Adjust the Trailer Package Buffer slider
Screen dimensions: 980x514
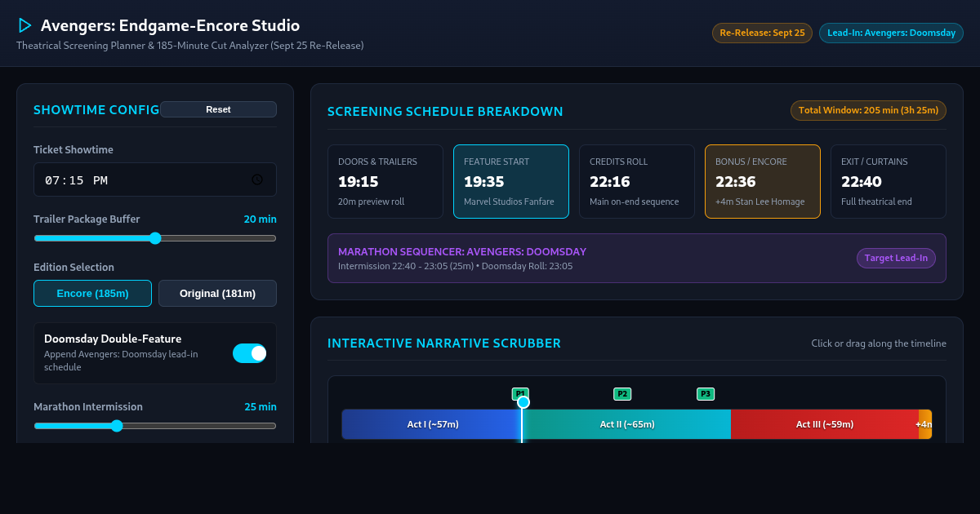click(155, 238)
